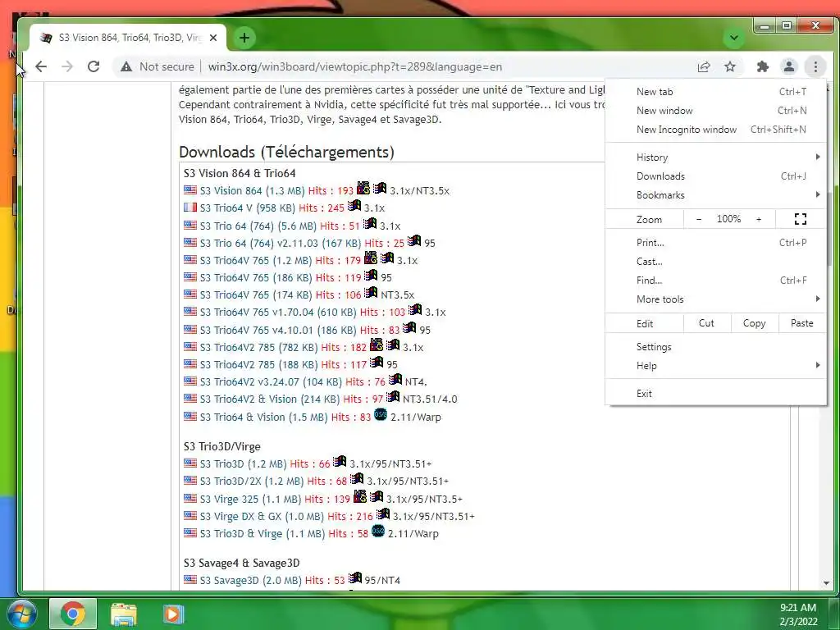Download S3 Trio 64 (764) v2.11.03 driver

tap(281, 243)
